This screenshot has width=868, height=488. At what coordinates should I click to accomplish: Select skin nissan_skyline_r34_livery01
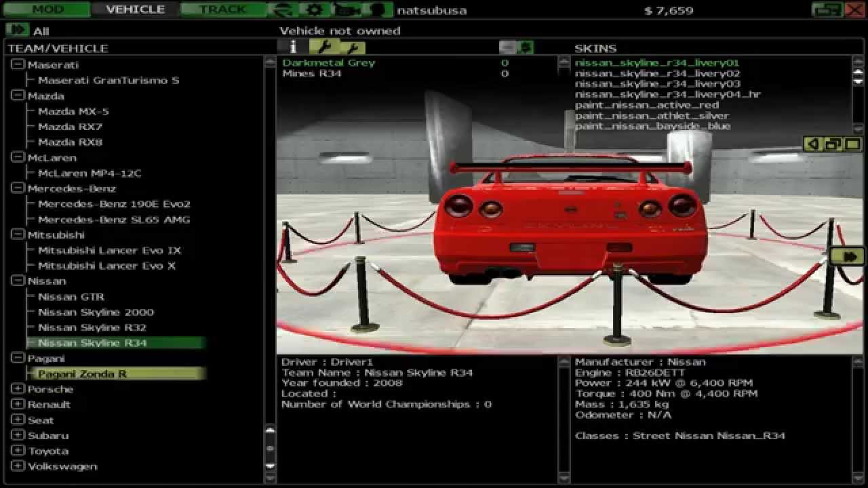click(x=657, y=62)
